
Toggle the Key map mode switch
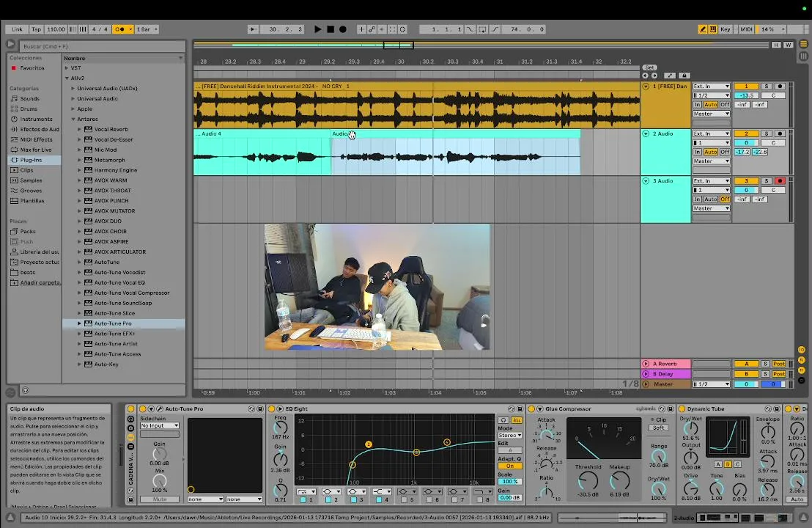(x=725, y=29)
